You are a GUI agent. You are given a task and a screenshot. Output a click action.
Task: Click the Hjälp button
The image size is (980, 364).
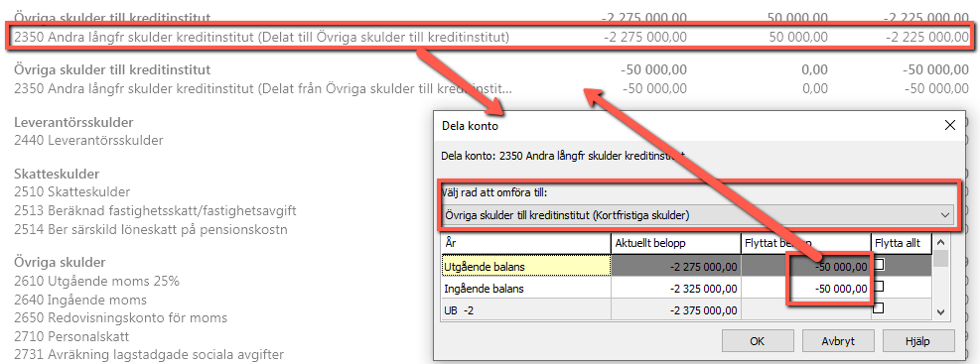[x=920, y=341]
